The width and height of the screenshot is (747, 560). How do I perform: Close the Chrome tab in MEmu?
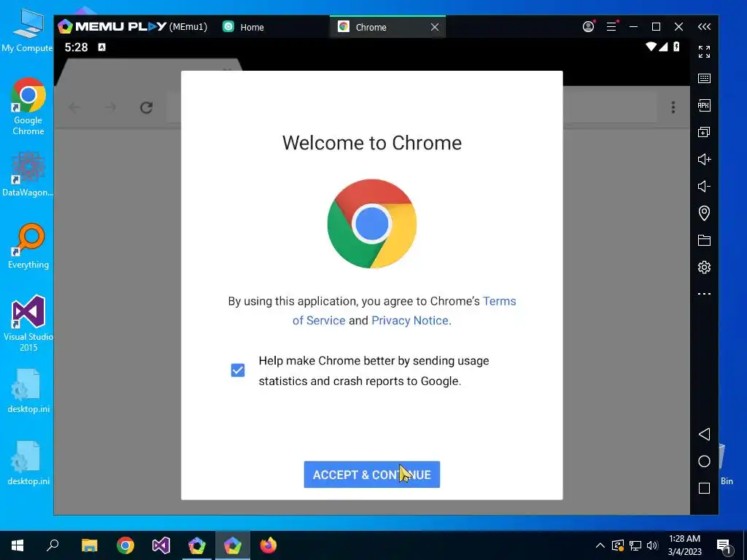pos(435,27)
